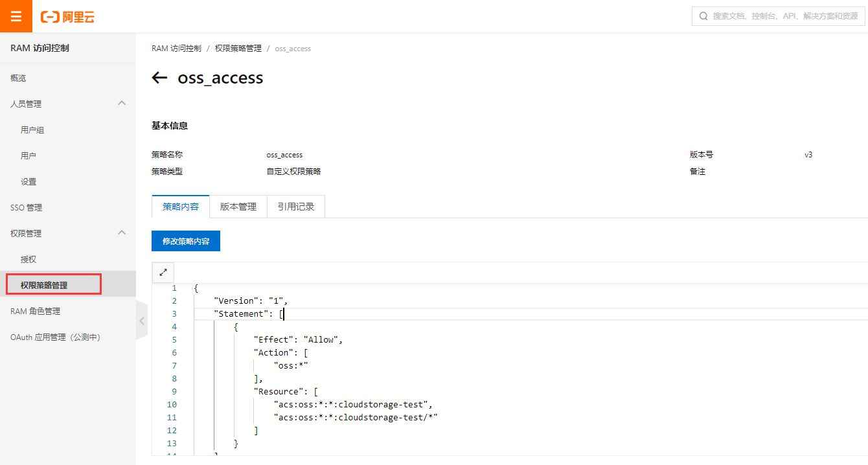This screenshot has height=465, width=868.
Task: Click the "acs:oss:*:*:cloudstorage-test", line
Action: pos(353,404)
